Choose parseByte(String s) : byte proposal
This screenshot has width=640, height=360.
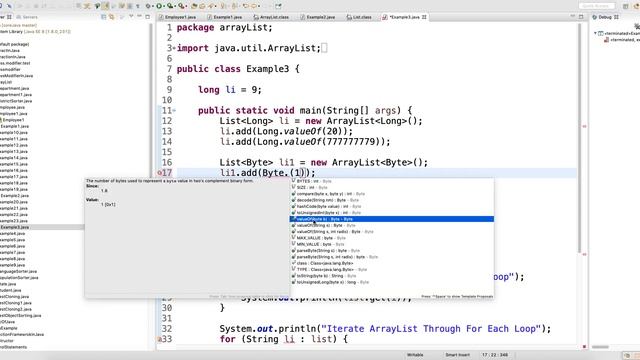(392, 251)
